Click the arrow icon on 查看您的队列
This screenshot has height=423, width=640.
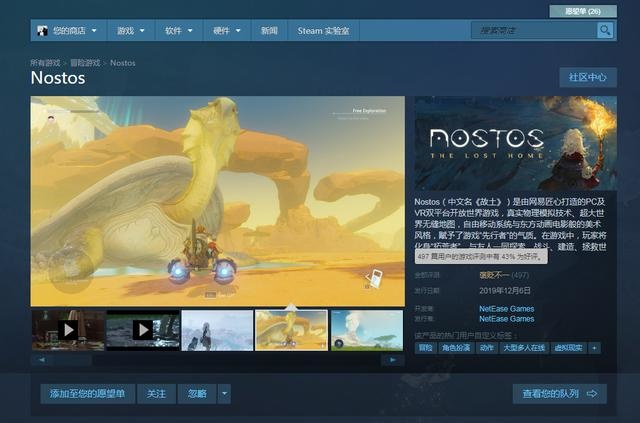tap(592, 394)
